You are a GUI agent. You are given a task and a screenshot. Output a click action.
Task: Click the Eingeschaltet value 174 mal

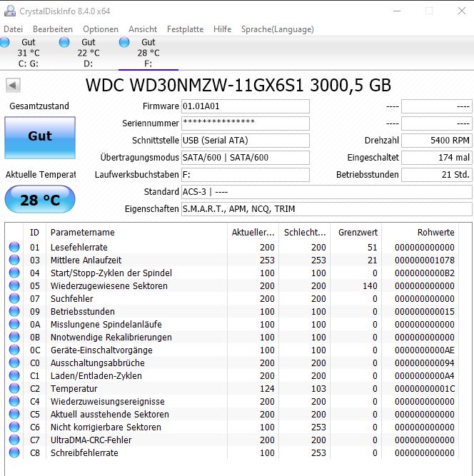click(437, 158)
